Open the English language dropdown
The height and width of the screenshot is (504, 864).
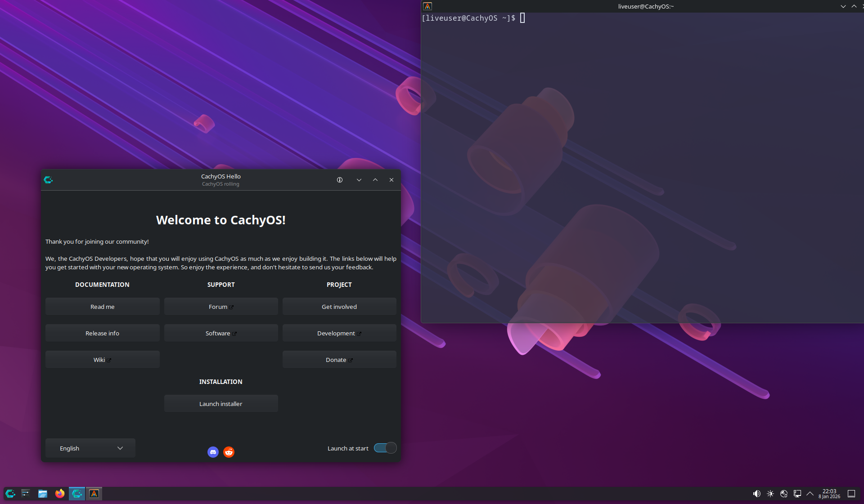[90, 448]
